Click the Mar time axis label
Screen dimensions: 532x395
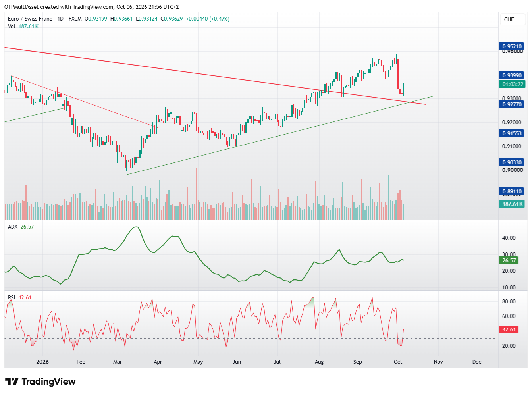[118, 362]
